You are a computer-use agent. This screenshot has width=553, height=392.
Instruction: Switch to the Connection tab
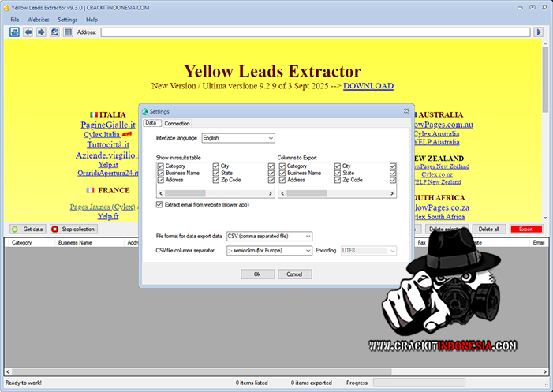click(177, 123)
